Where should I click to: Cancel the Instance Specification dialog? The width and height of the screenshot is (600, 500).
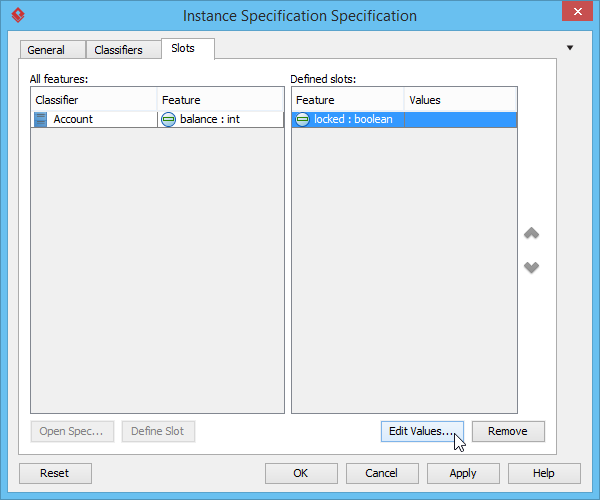point(382,473)
